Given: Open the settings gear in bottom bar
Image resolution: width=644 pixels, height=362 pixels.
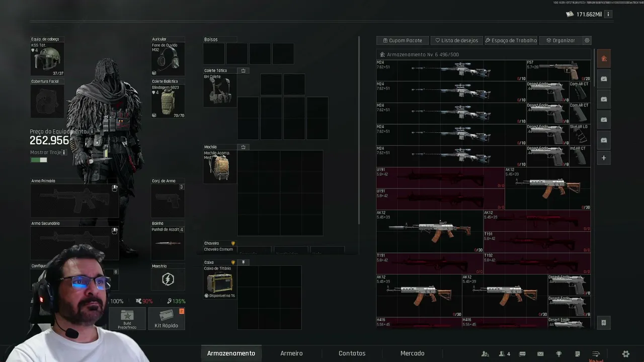Looking at the screenshot, I should (x=626, y=354).
